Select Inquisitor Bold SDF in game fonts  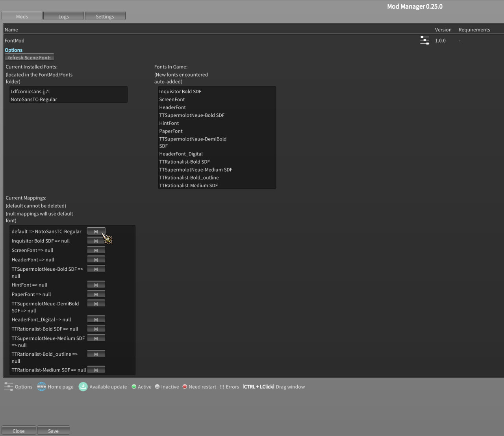pyautogui.click(x=180, y=91)
